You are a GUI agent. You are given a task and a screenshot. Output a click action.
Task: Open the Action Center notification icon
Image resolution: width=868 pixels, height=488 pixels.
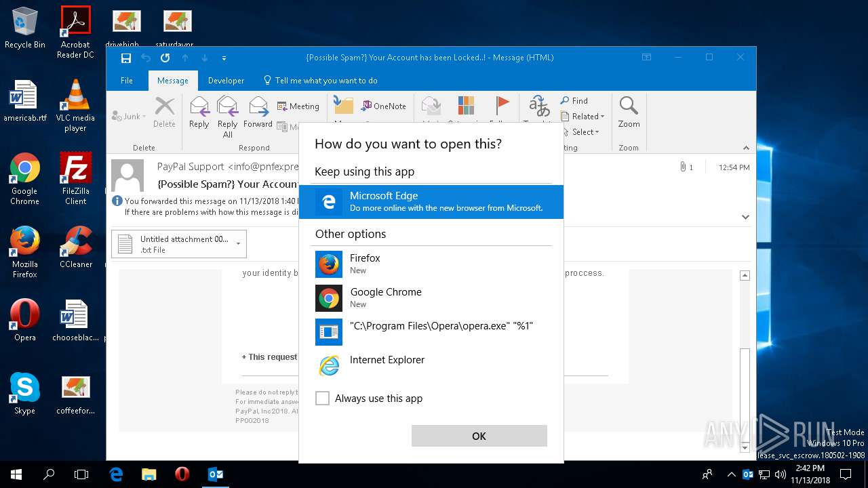click(846, 474)
